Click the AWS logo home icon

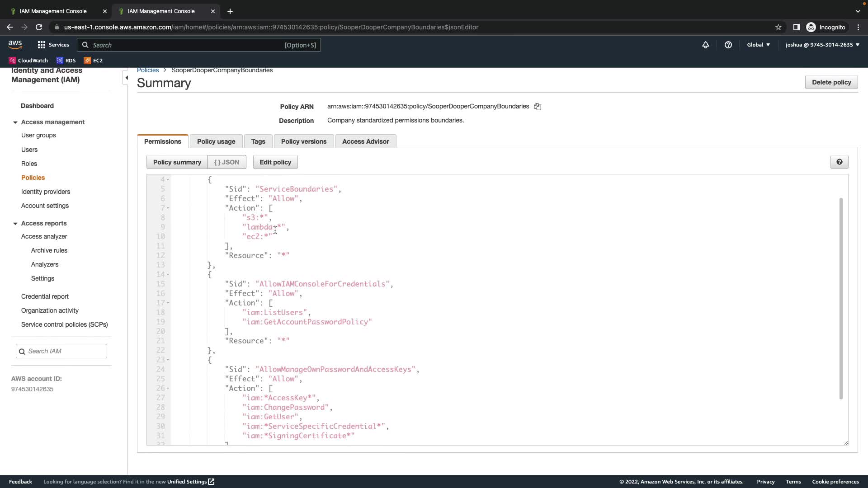pyautogui.click(x=15, y=44)
